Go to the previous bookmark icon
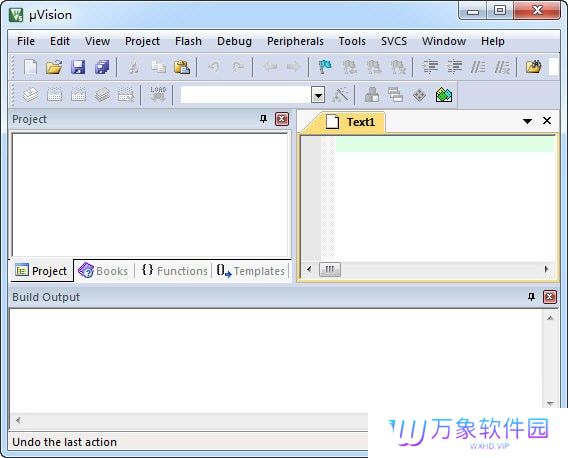This screenshot has width=568, height=458. pos(350,67)
